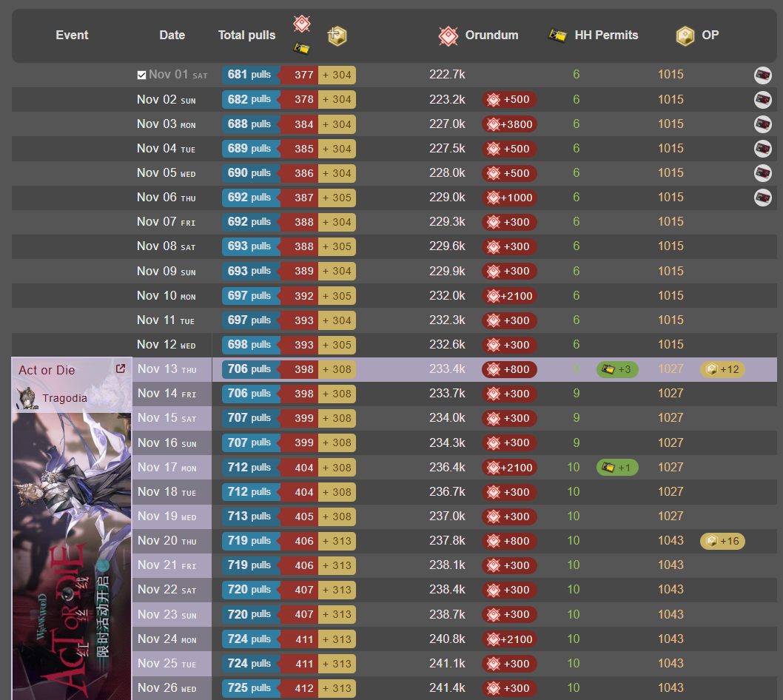The width and height of the screenshot is (783, 700).
Task: Click the 706 pulls badge on Nov 13
Action: tap(251, 369)
